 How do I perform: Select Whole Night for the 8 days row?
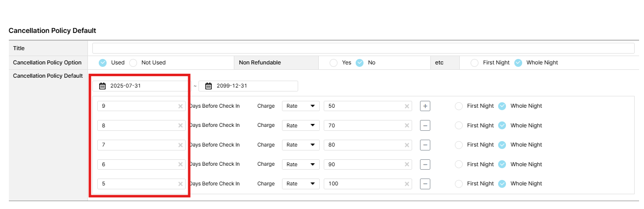502,125
